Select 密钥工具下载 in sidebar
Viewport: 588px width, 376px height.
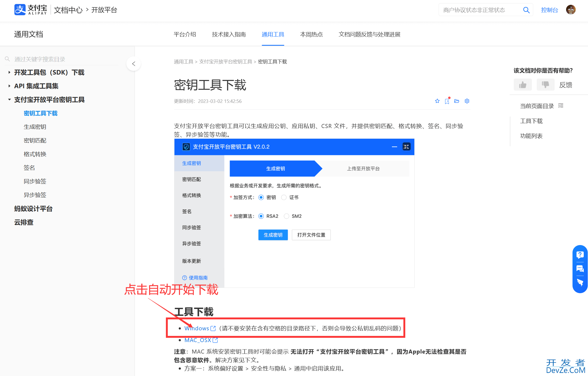coord(41,113)
